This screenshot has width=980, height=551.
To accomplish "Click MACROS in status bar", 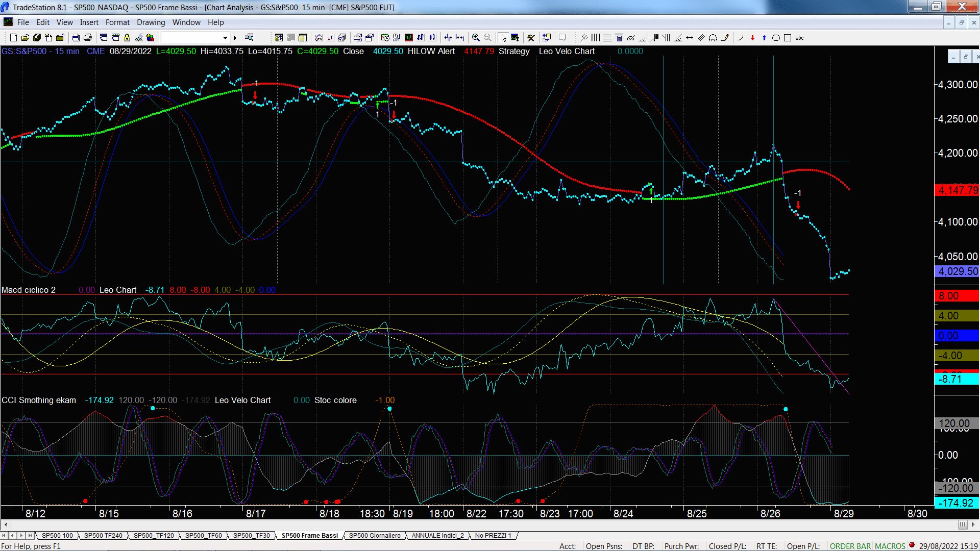I will (890, 546).
